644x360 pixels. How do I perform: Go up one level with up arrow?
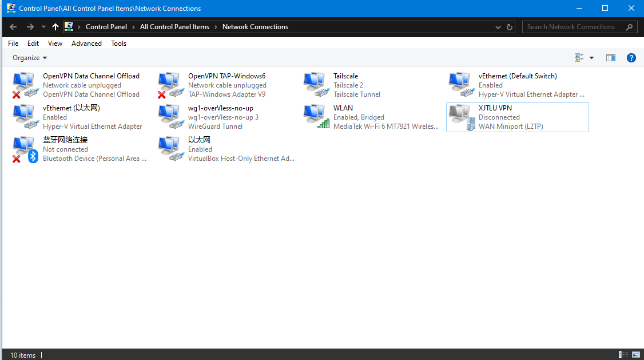coord(55,27)
